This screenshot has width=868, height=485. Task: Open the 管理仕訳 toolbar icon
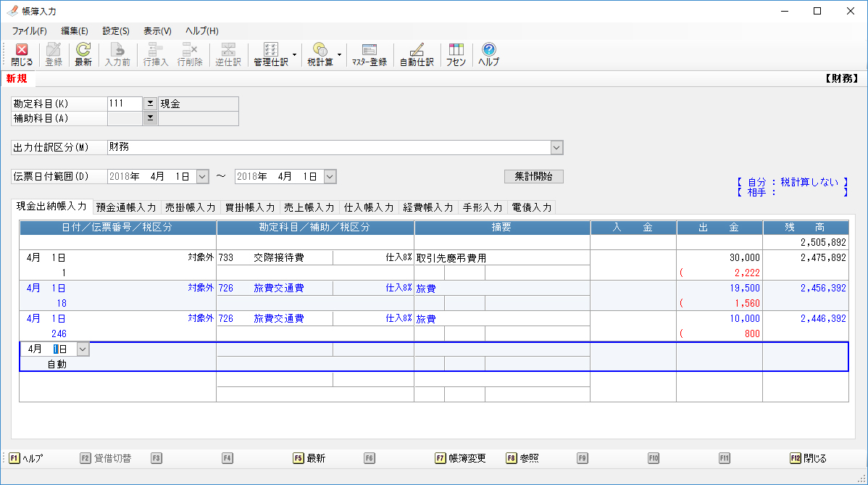click(x=271, y=55)
